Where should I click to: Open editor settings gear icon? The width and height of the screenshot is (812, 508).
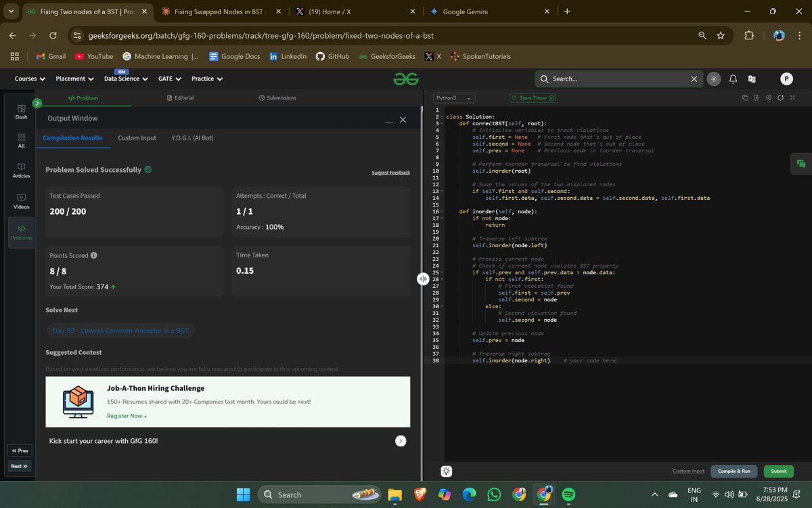[x=769, y=98]
